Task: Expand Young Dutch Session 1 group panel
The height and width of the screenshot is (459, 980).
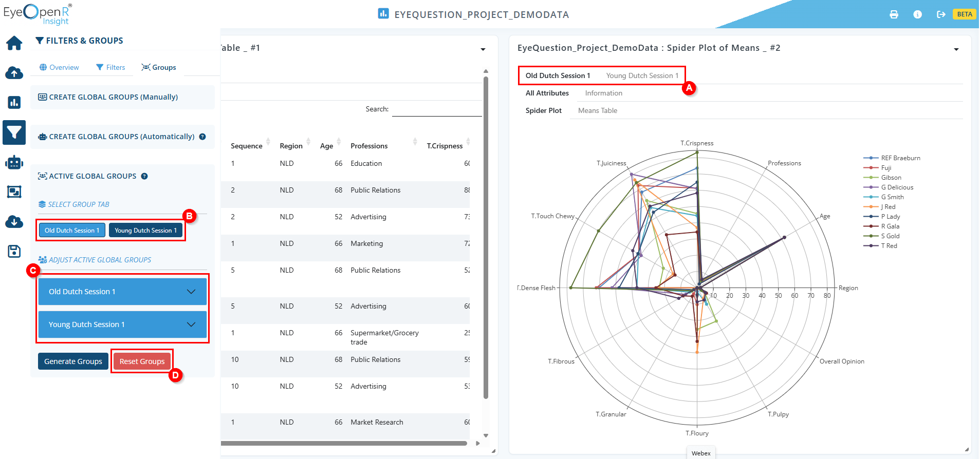Action: click(x=122, y=324)
